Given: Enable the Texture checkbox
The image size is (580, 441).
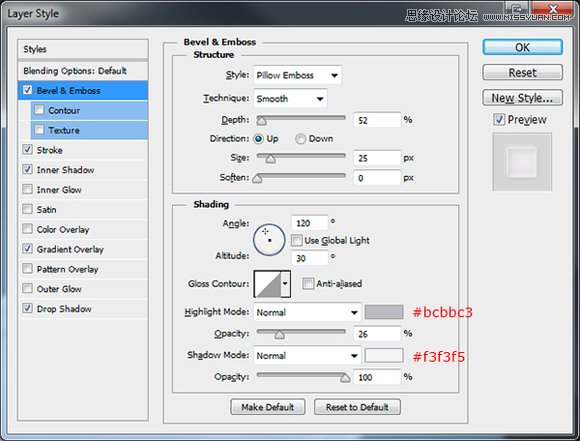Looking at the screenshot, I should tap(39, 130).
